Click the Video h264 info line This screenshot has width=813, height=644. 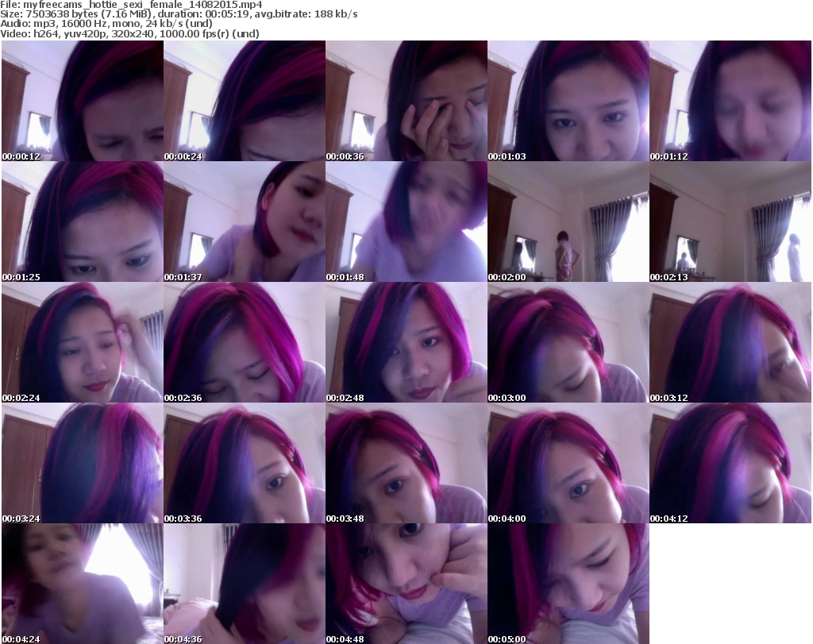129,33
